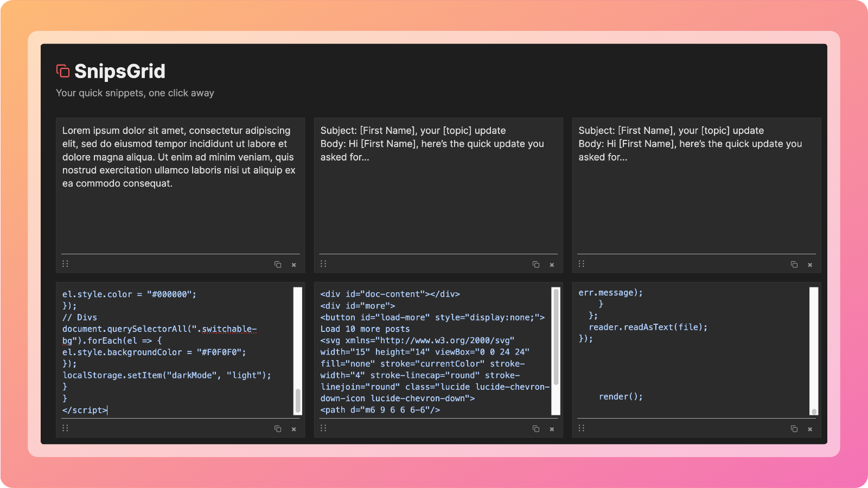This screenshot has width=868, height=488.
Task: Remove the file reader snippet
Action: click(x=810, y=428)
